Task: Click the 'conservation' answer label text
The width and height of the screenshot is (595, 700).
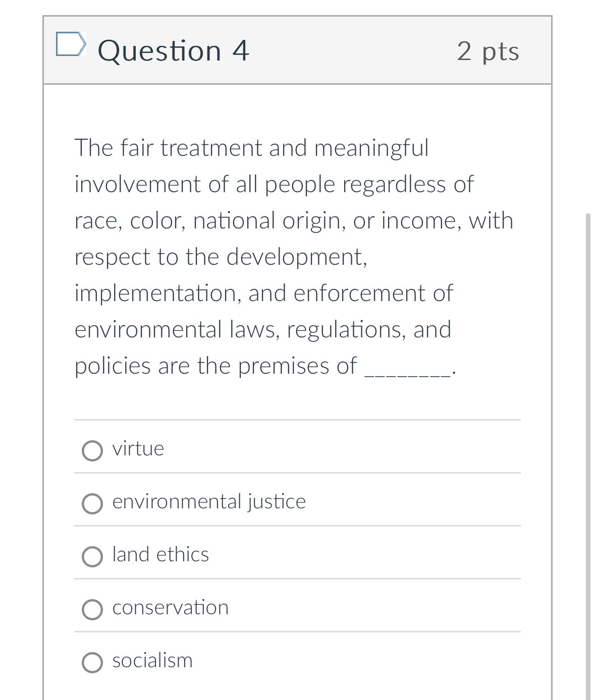Action: 171,608
